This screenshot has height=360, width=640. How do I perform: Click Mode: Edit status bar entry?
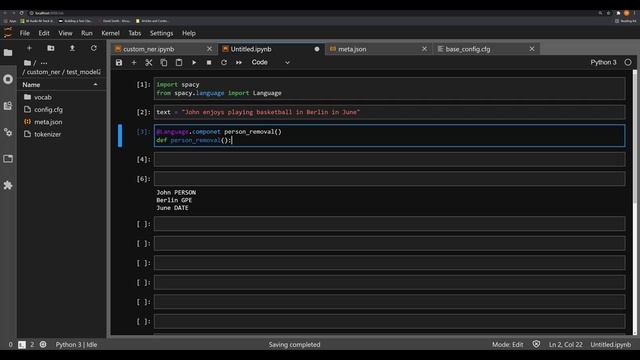[507, 344]
